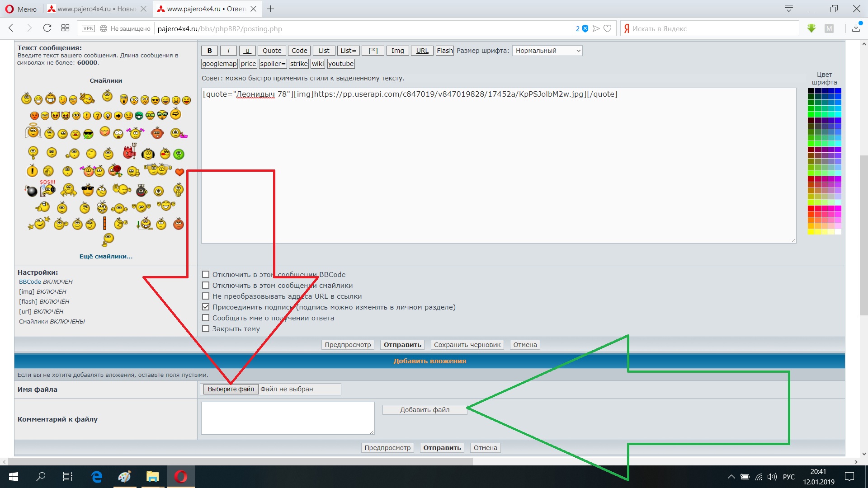Screen dimensions: 868x488
Task: Add page to bookmarks heart icon
Action: (608, 28)
